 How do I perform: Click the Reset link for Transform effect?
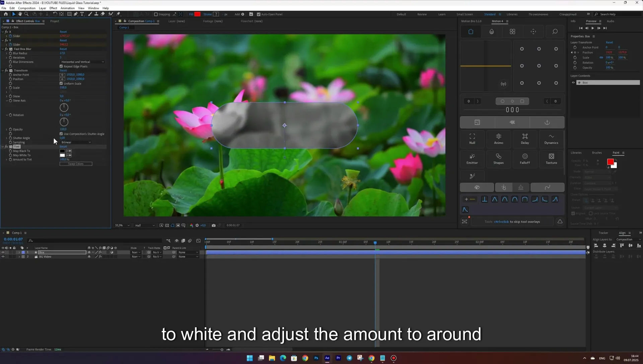(63, 71)
